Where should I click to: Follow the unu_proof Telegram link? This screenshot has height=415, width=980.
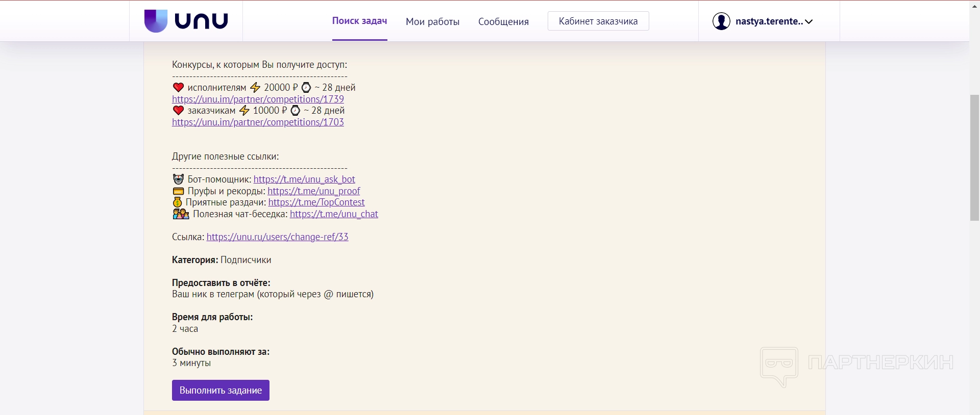(x=314, y=191)
